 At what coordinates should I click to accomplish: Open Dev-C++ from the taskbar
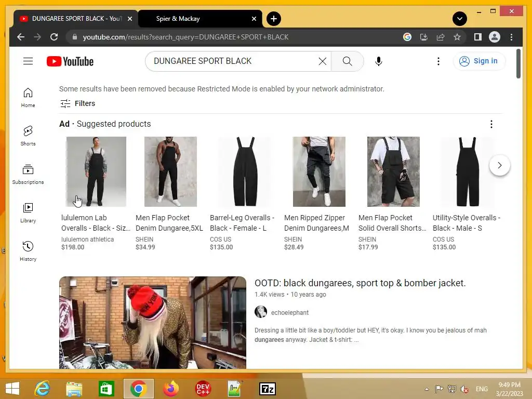(203, 389)
